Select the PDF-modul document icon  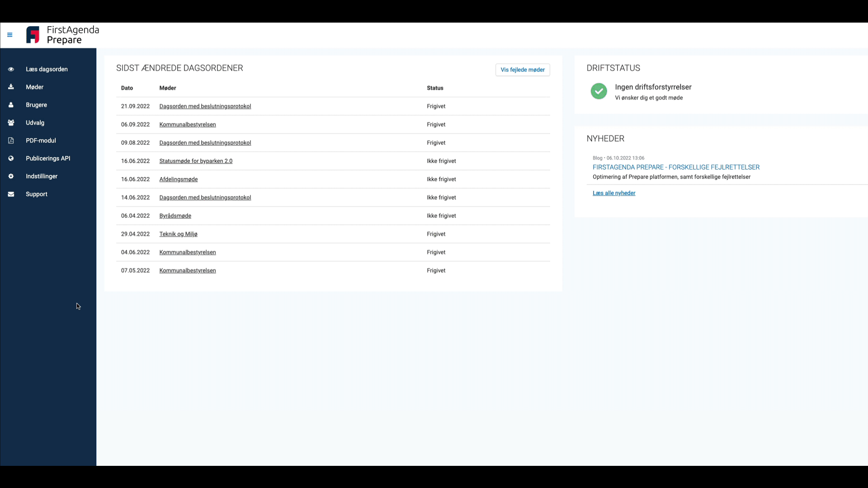10,140
